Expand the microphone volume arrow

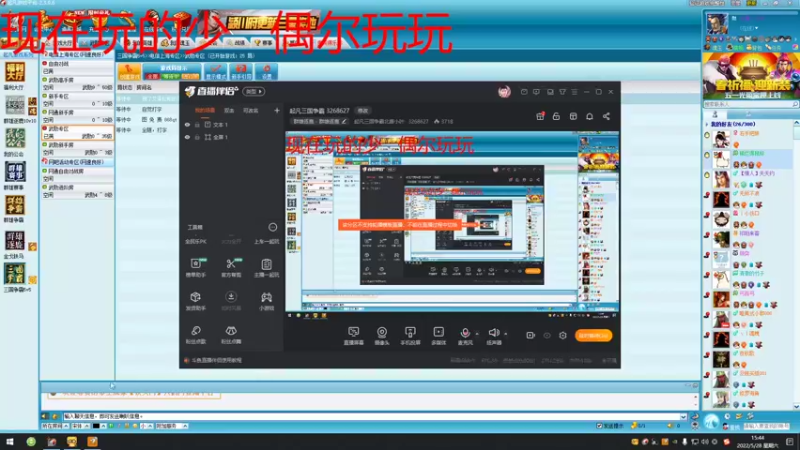coord(477,334)
